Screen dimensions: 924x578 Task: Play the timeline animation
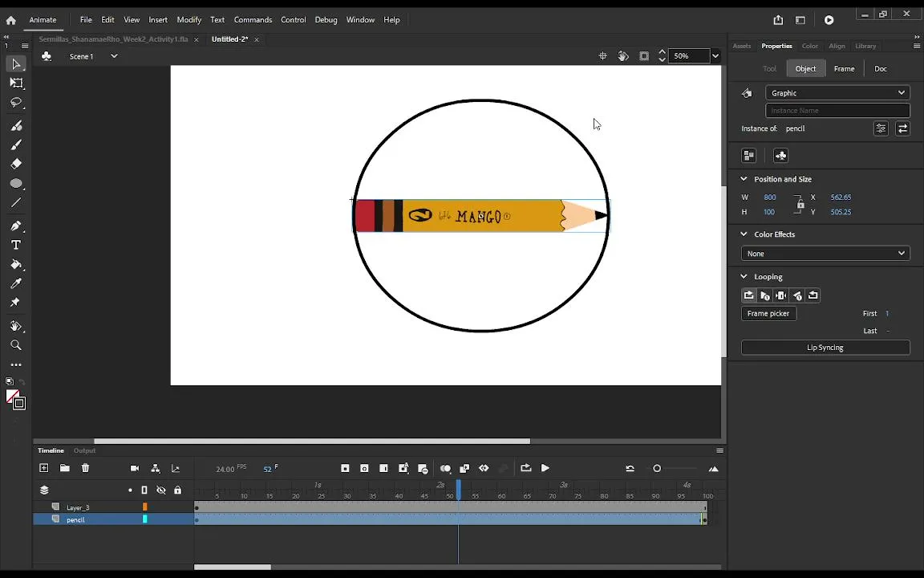click(545, 468)
